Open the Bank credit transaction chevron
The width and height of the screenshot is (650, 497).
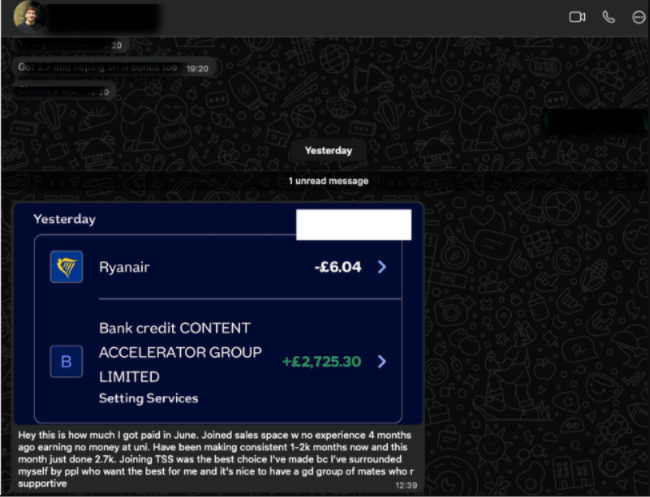click(382, 361)
